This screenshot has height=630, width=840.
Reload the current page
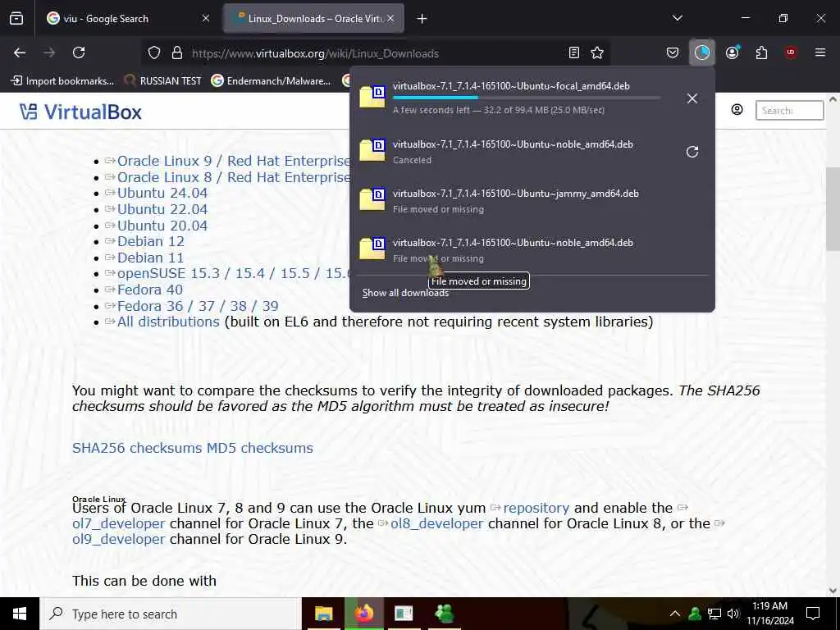(79, 52)
